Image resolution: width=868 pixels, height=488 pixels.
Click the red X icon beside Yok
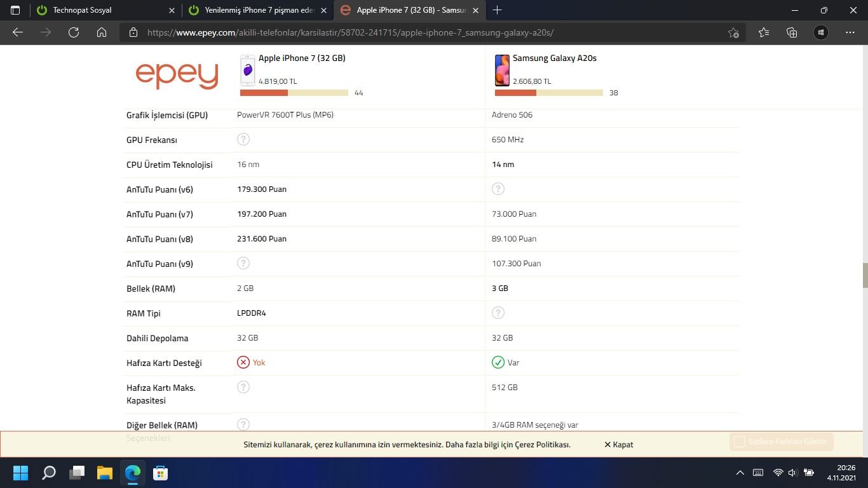(x=243, y=362)
